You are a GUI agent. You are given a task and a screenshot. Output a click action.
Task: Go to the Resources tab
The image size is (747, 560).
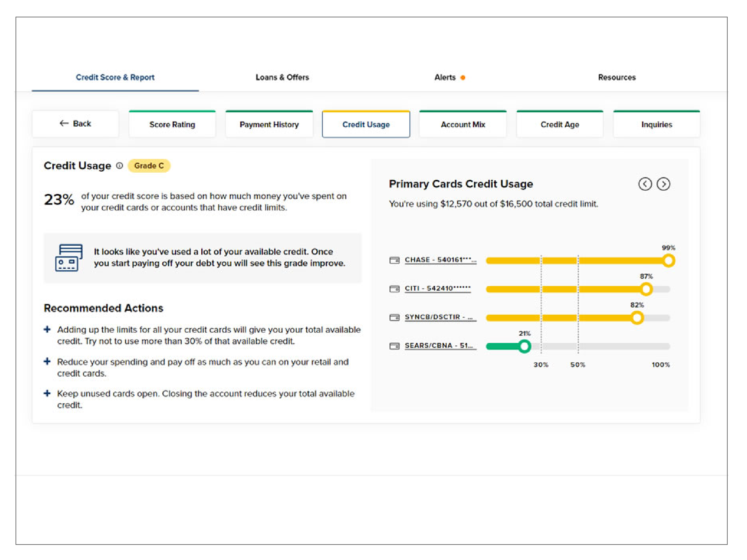pyautogui.click(x=617, y=77)
